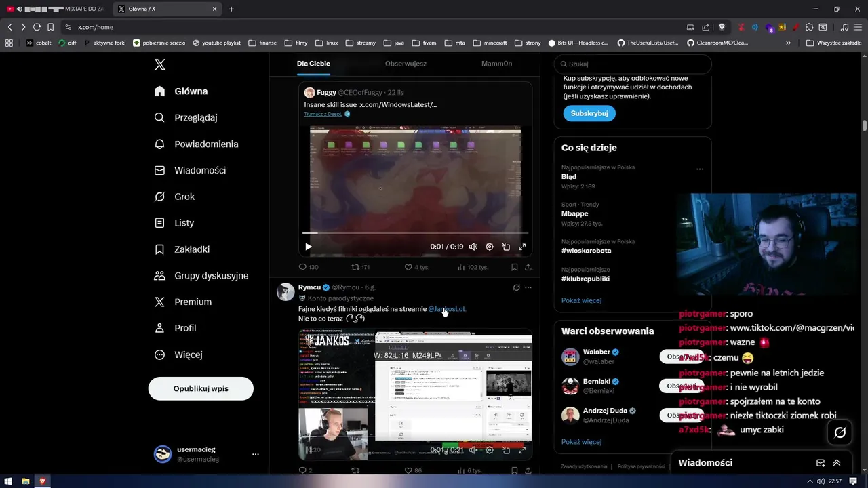The width and height of the screenshot is (868, 488).
Task: Open the Mbappe trend
Action: (574, 213)
